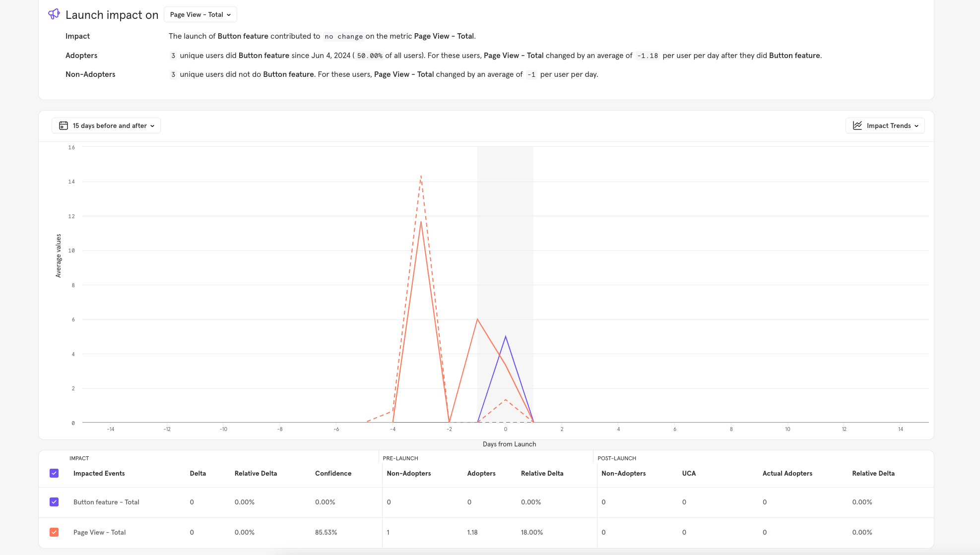The width and height of the screenshot is (980, 555).
Task: Open the Impact Trends view dropdown
Action: (x=885, y=125)
